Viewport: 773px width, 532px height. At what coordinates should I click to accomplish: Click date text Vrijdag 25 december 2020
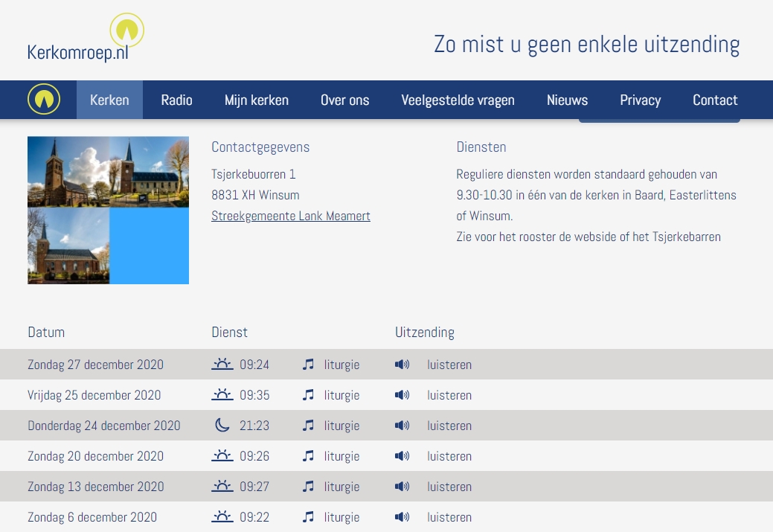coord(94,395)
